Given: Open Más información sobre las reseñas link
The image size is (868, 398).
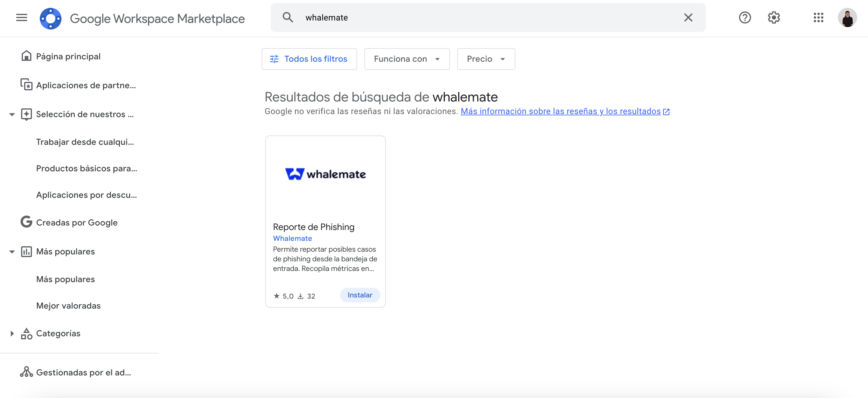Looking at the screenshot, I should pos(560,111).
